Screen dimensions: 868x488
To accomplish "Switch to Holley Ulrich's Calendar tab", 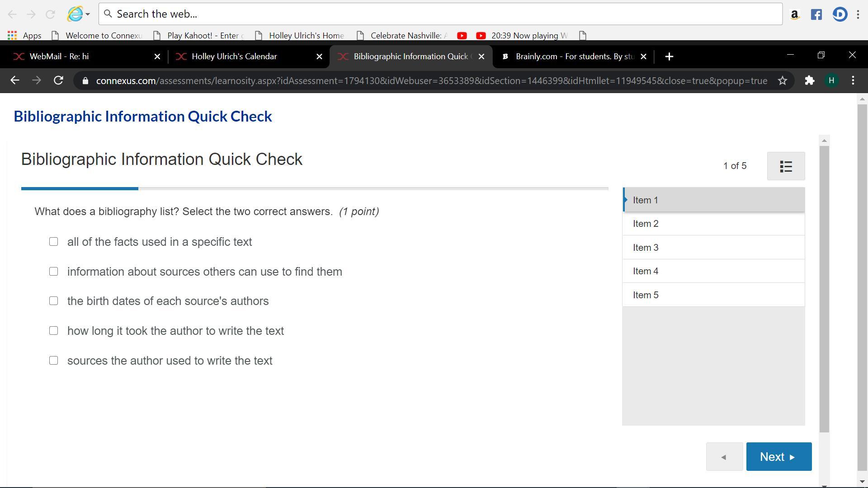I will 234,56.
